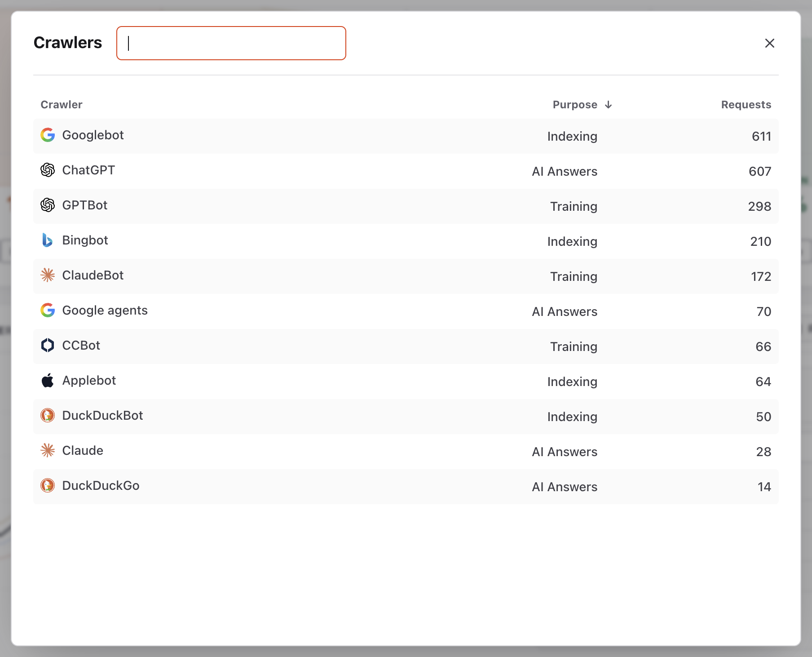The width and height of the screenshot is (812, 657).
Task: Focus the Crawlers search input field
Action: [x=231, y=43]
